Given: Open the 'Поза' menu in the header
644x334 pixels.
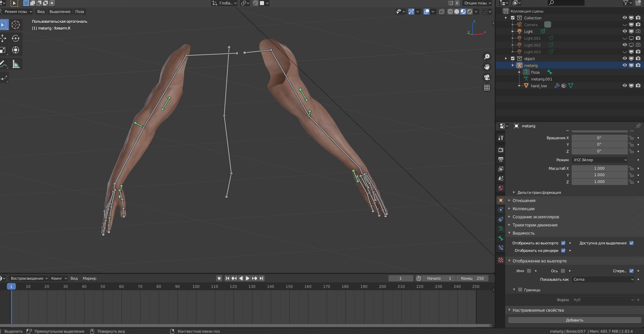Looking at the screenshot, I should click(79, 11).
